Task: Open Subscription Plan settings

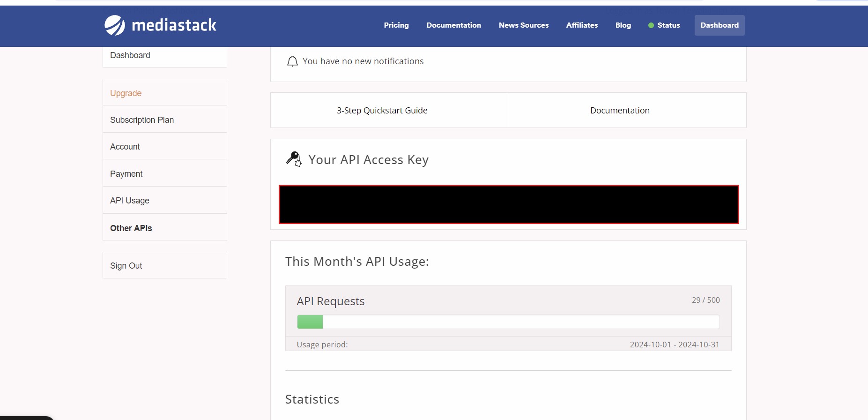Action: 165,120
